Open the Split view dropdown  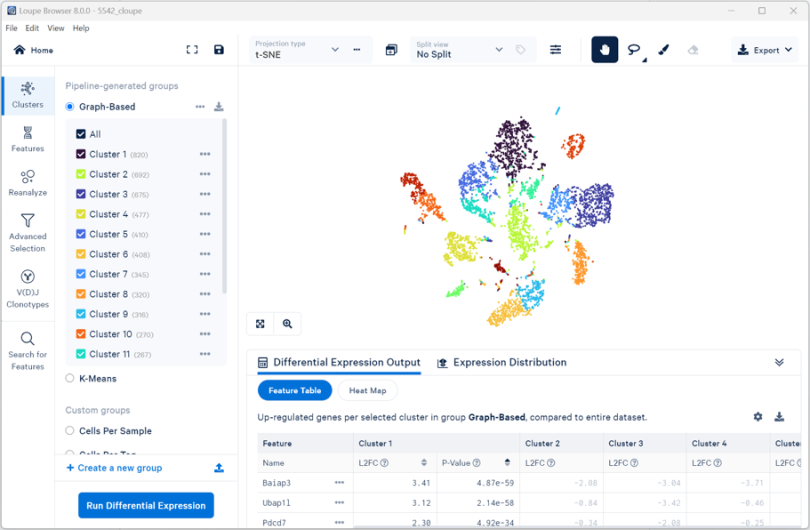[x=460, y=50]
